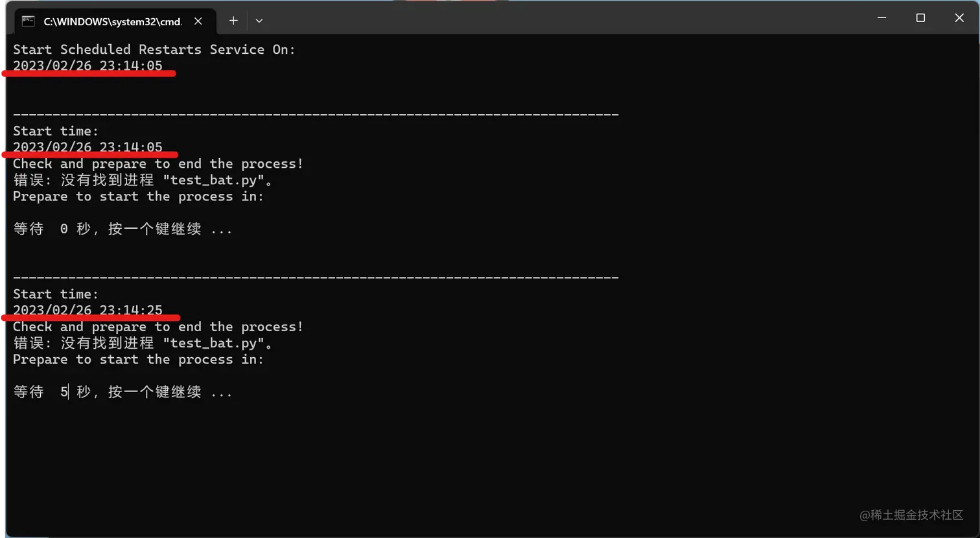Click the second dashed separator line

coord(316,277)
